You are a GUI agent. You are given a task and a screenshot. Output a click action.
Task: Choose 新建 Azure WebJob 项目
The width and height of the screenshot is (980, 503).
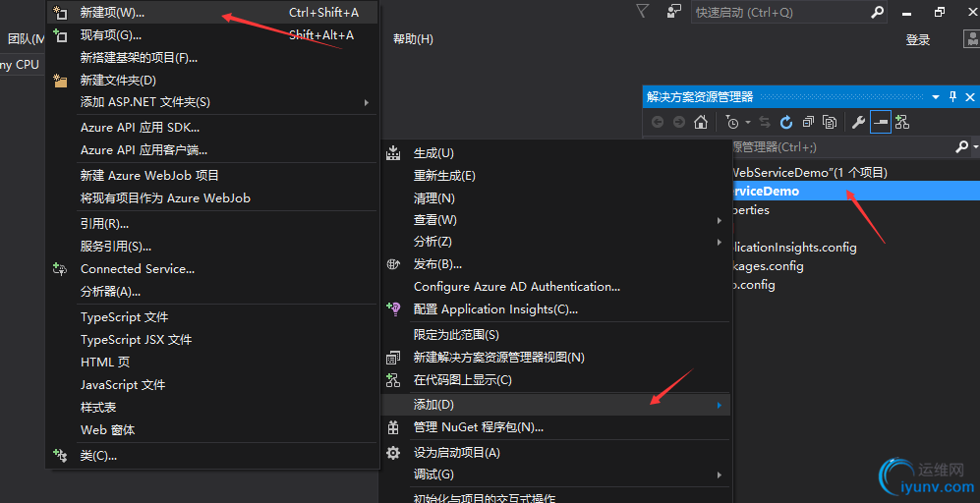(x=212, y=176)
